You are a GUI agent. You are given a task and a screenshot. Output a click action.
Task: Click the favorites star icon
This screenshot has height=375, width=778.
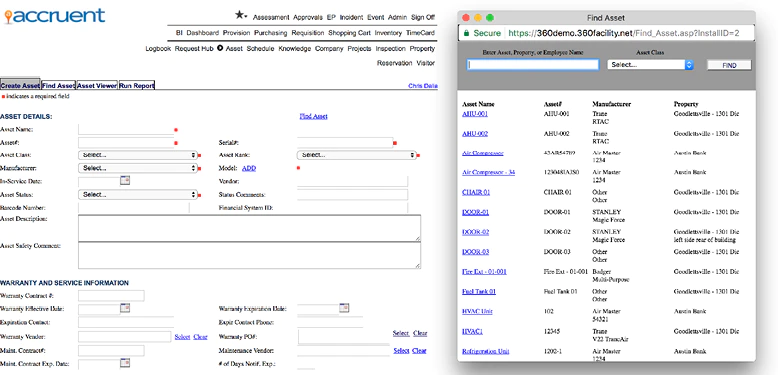coord(240,16)
